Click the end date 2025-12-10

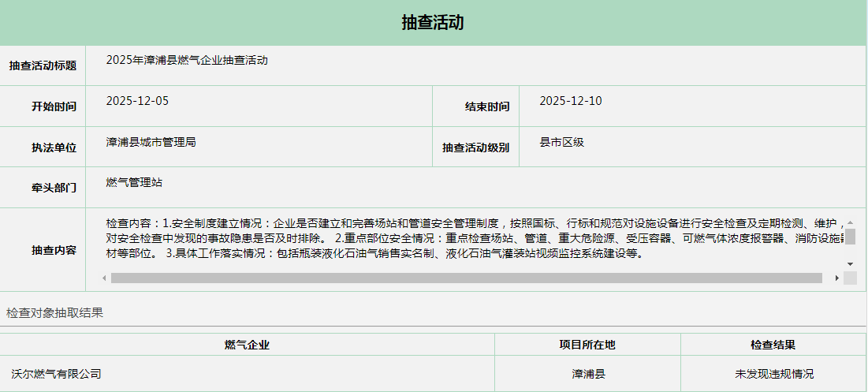571,101
